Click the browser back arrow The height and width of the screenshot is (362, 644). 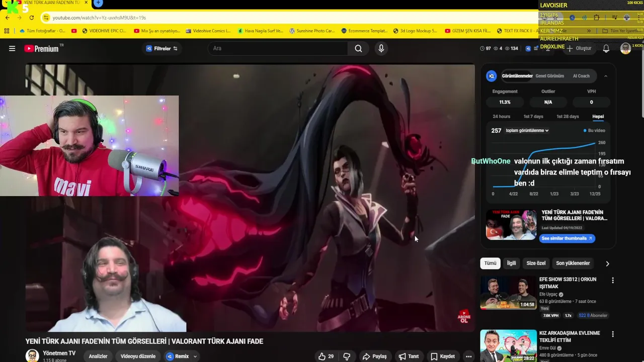pyautogui.click(x=7, y=18)
